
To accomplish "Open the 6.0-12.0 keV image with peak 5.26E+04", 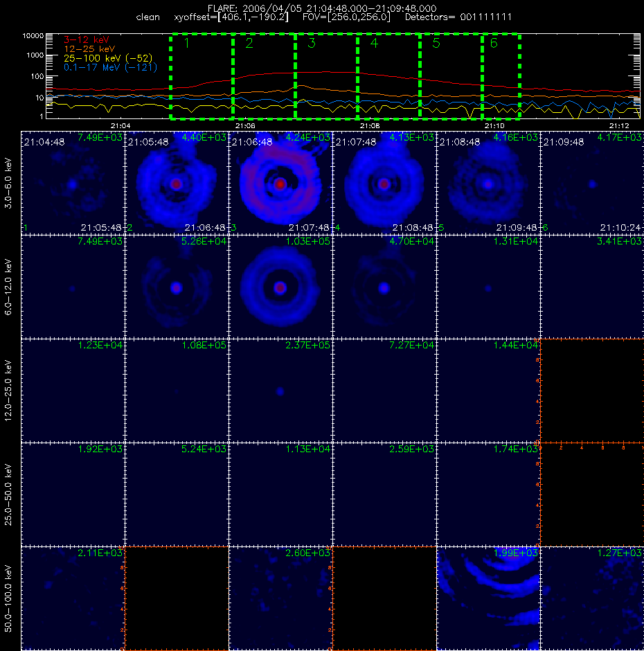I will coord(177,287).
